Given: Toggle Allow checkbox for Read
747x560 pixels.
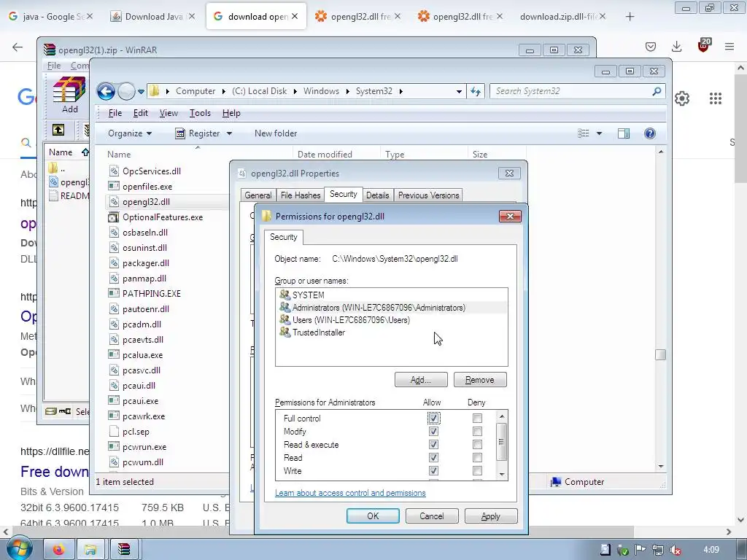Looking at the screenshot, I should (x=433, y=458).
